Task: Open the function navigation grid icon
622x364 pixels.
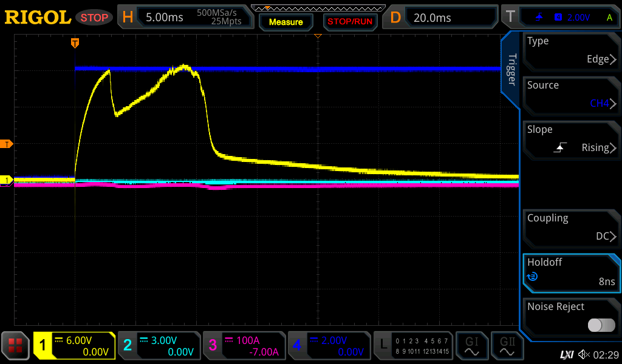Action: point(16,346)
